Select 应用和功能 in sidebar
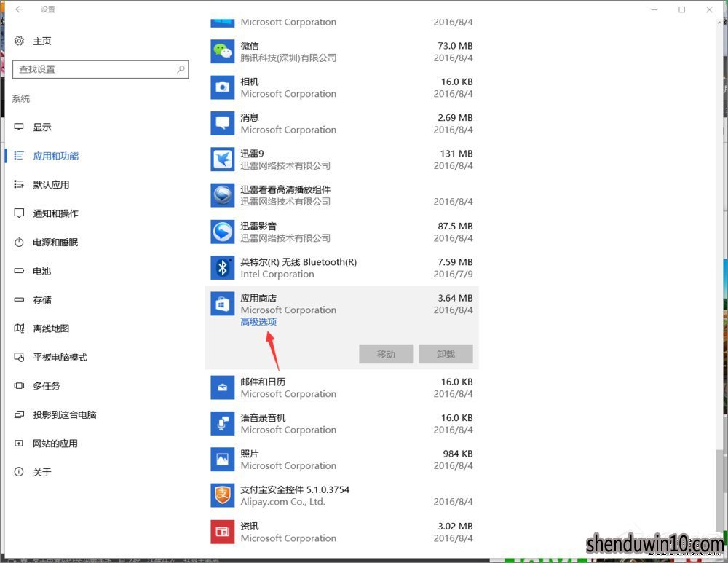The height and width of the screenshot is (563, 728). coord(56,156)
